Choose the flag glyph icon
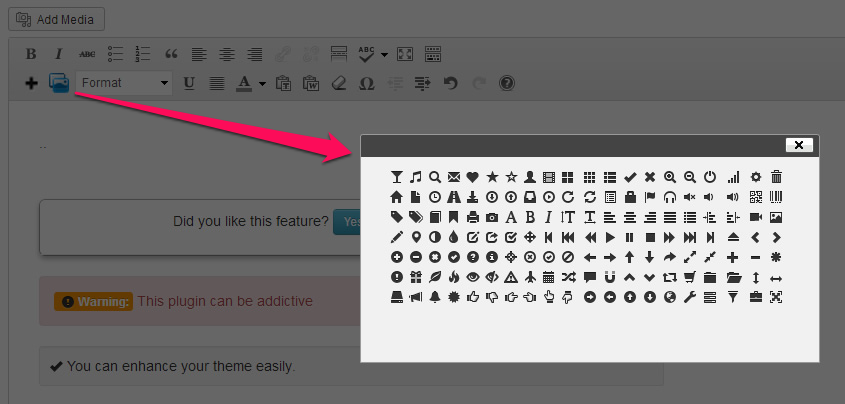 [x=650, y=197]
